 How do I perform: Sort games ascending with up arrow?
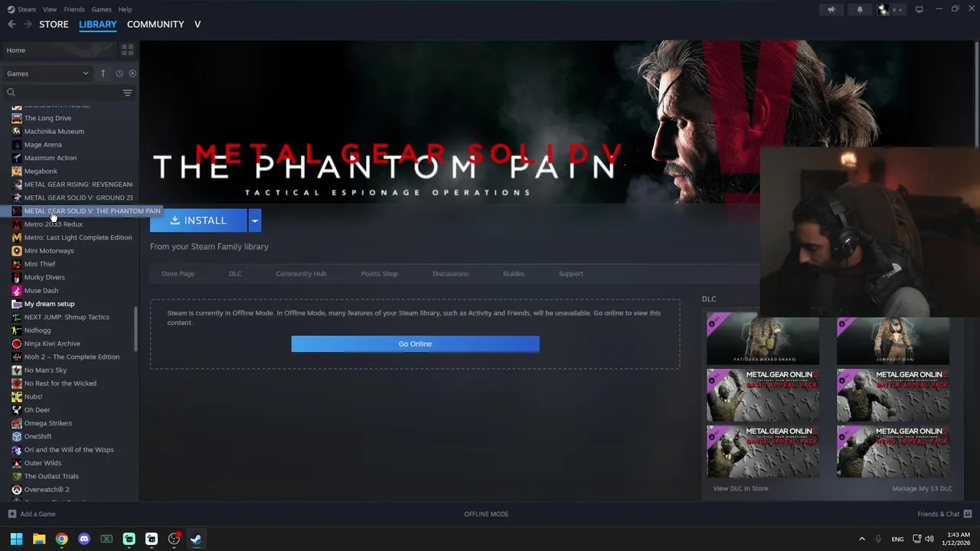pos(103,73)
